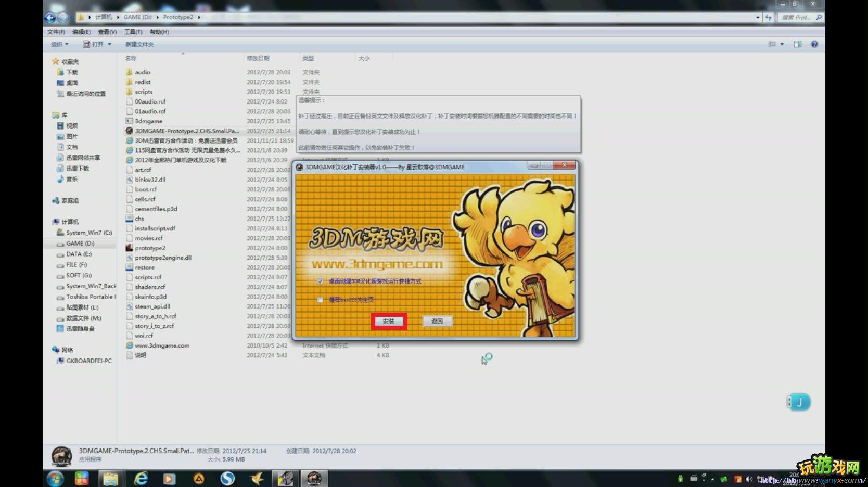Select the chs file icon

coord(129,219)
